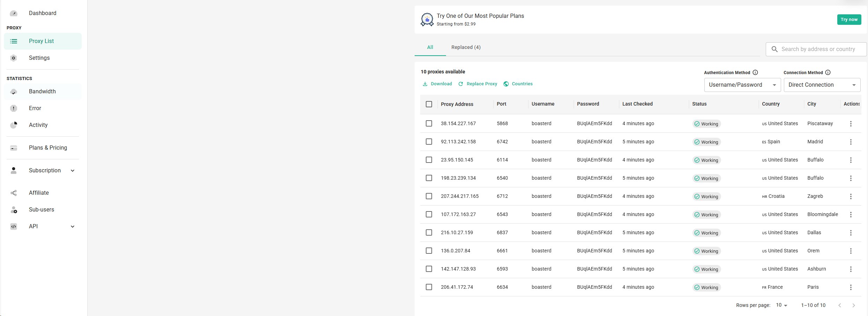Open actions menu for 207.244.217.165
Viewport: 868px width, 316px height.
click(851, 196)
